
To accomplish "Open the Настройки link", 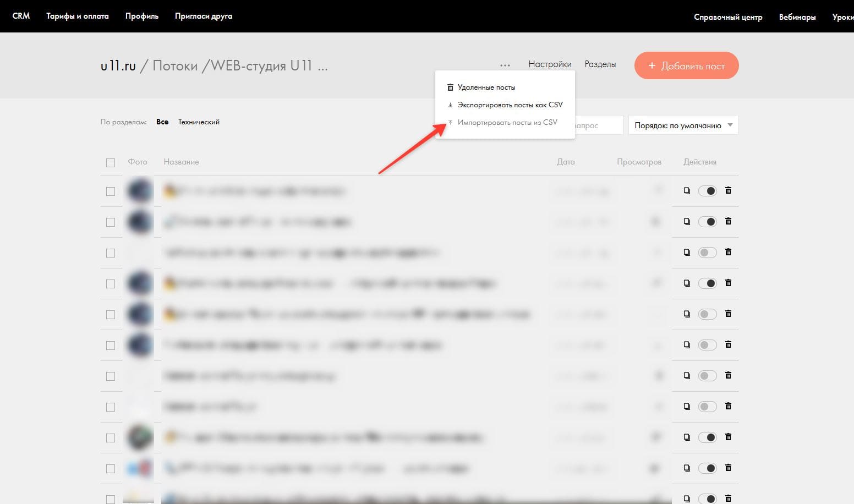I will tap(550, 64).
